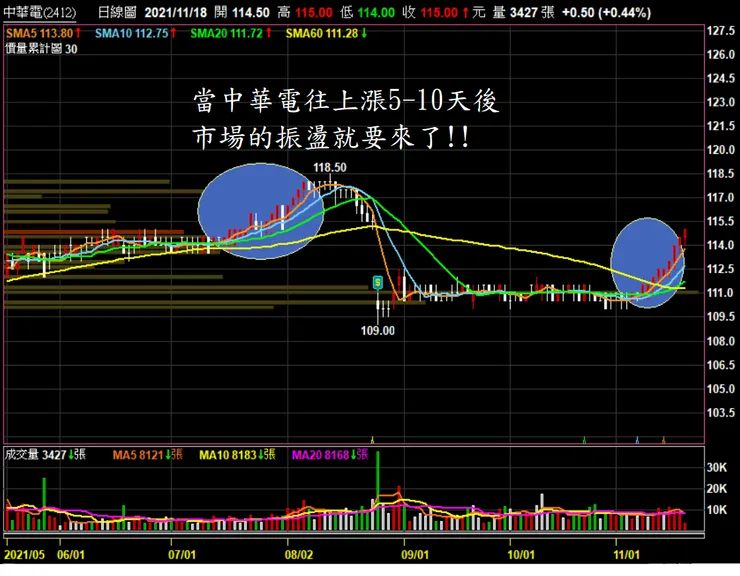The height and width of the screenshot is (576, 740).
Task: Click the 成交量 3427 volume label
Action: (45, 455)
